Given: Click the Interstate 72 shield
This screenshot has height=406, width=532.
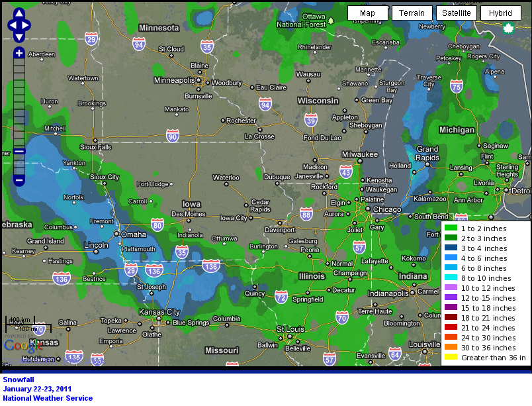Looking at the screenshot, I should point(281,297).
